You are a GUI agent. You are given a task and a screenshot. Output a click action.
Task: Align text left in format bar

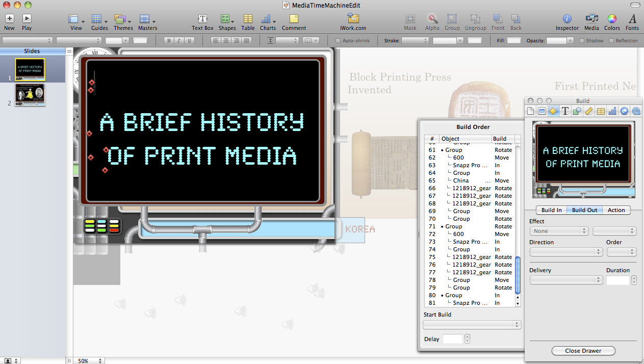pos(216,41)
